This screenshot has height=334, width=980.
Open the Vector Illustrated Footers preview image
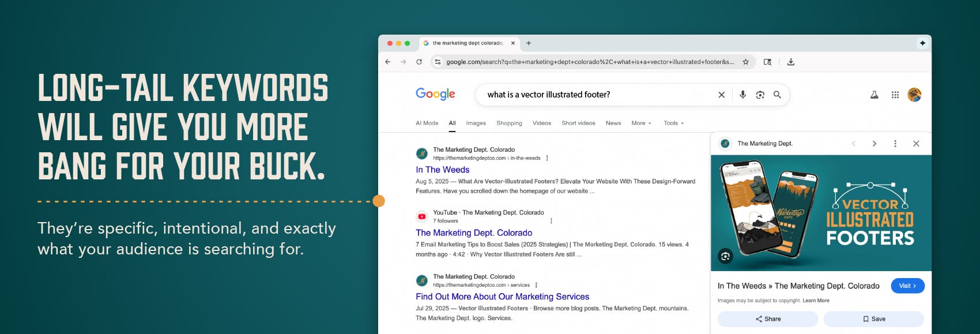[x=821, y=213]
